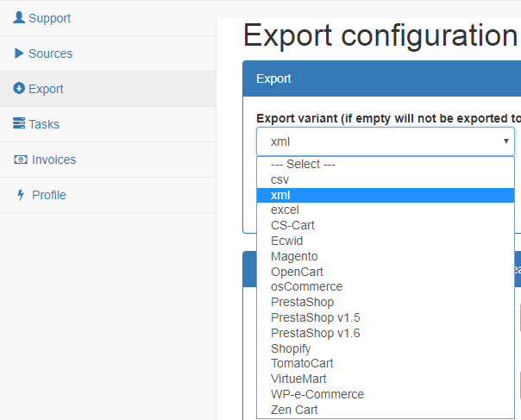Pick excel as the export variant
The width and height of the screenshot is (521, 420).
pos(386,210)
